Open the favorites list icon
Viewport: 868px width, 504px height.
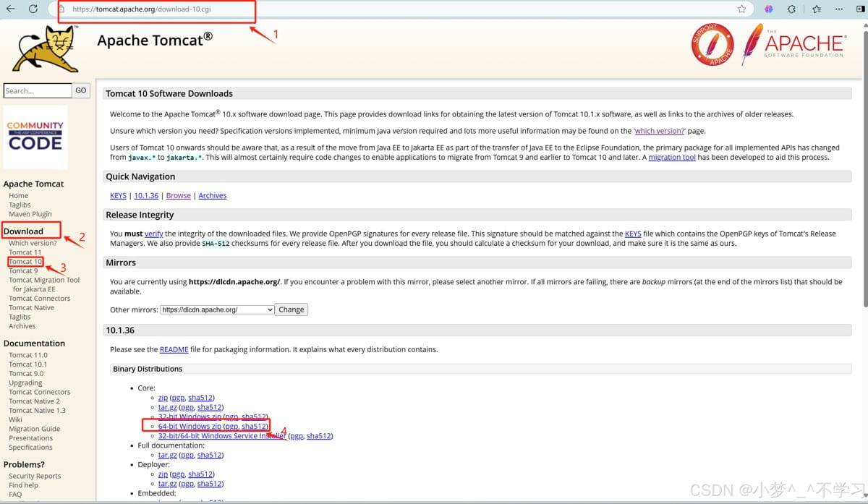click(x=817, y=9)
